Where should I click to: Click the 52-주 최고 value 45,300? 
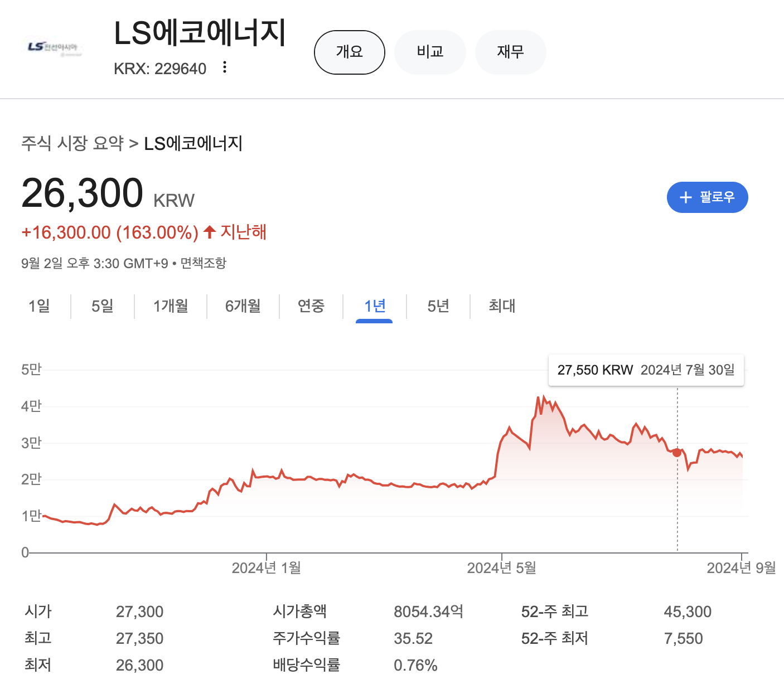coord(688,612)
